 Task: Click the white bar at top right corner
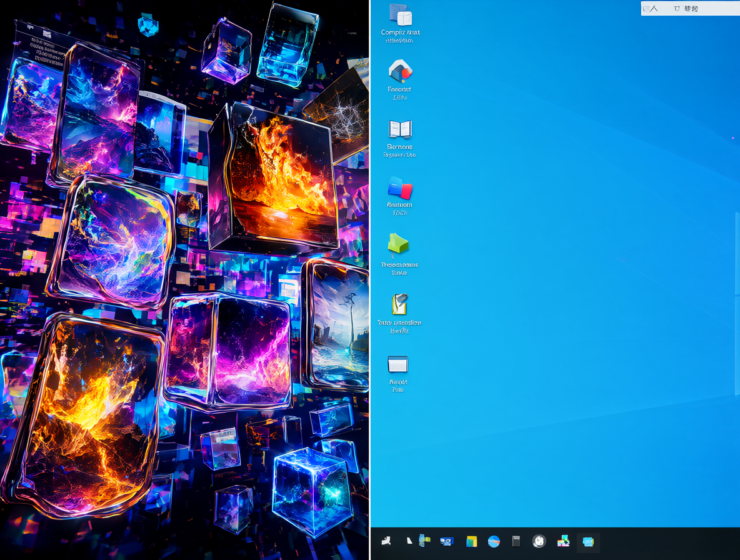(x=691, y=8)
